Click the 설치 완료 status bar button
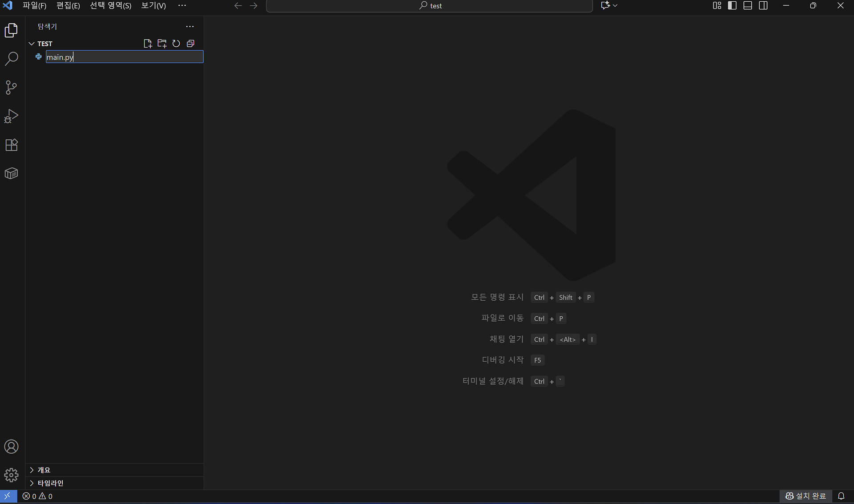Image resolution: width=854 pixels, height=504 pixels. point(806,496)
